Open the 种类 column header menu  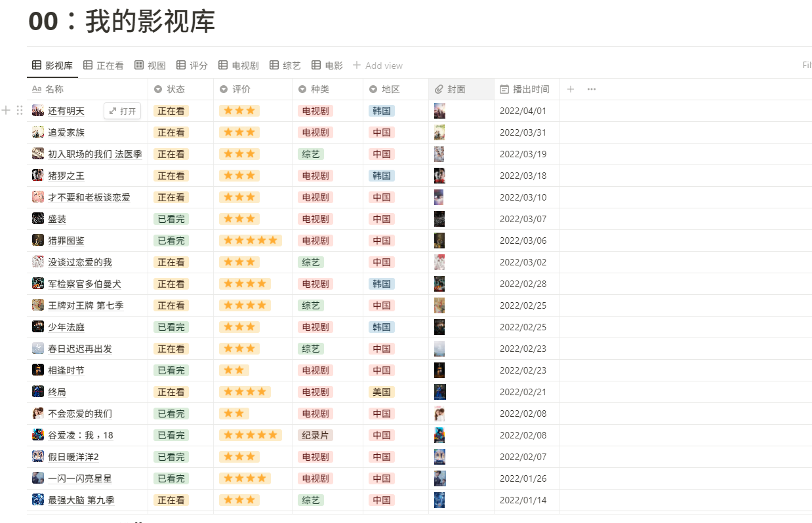pos(328,89)
